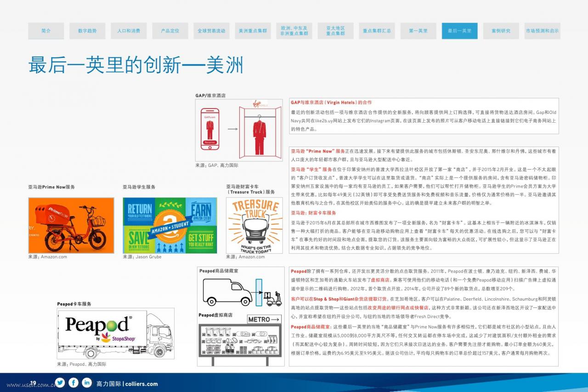Click the Virgin Hotels wardrobe illustration
The width and height of the screenshot is (588, 392).
coord(260,130)
